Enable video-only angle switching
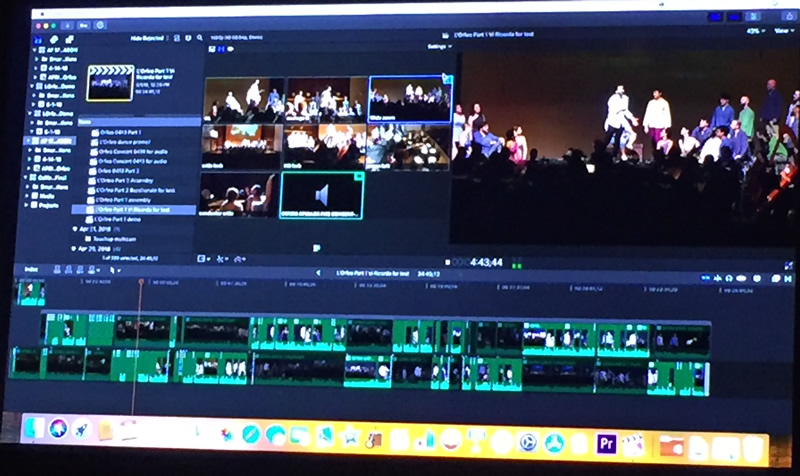800x476 pixels. click(x=221, y=49)
